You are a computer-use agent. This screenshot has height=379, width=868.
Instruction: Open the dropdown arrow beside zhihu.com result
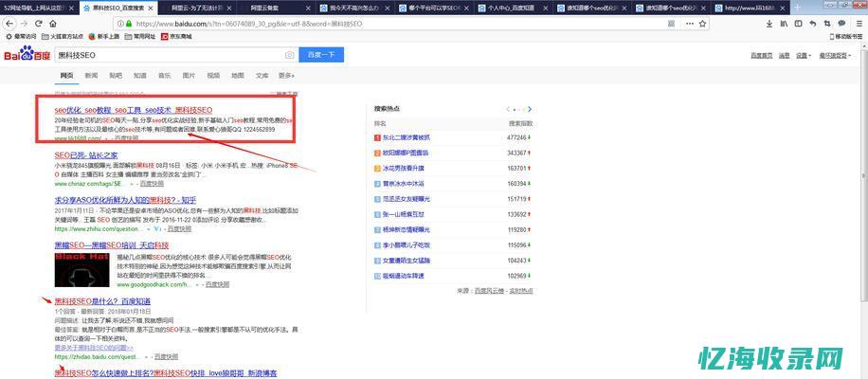point(149,228)
